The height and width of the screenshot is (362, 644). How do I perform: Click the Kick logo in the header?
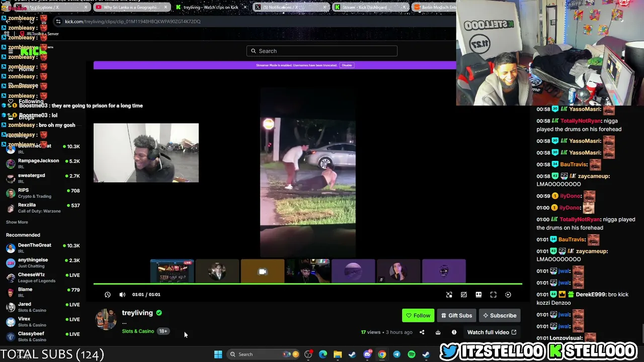(x=33, y=51)
